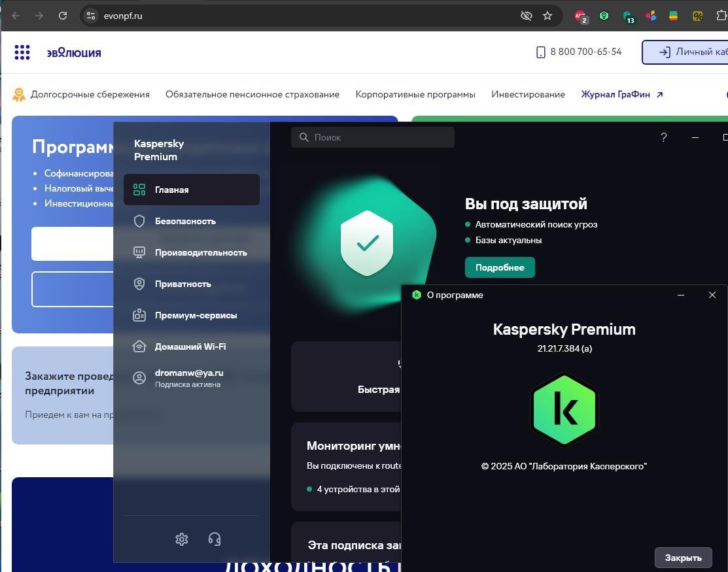The height and width of the screenshot is (572, 728).
Task: Open the dromanw@ya.ru account entry
Action: 191,378
